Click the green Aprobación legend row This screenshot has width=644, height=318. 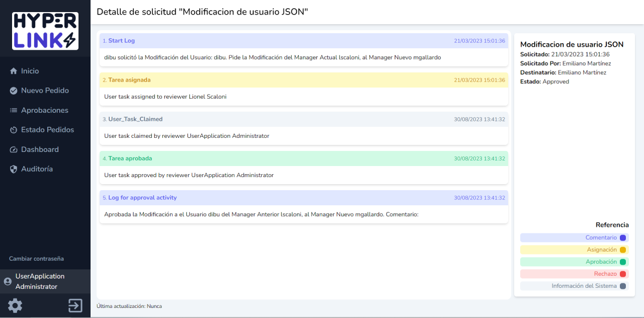pos(574,262)
